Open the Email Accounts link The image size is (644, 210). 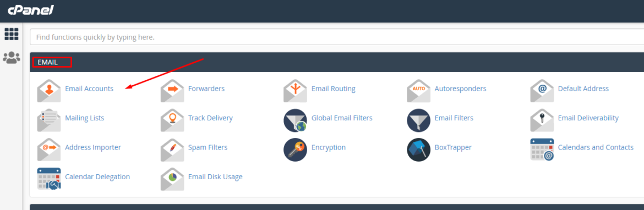[x=89, y=89]
